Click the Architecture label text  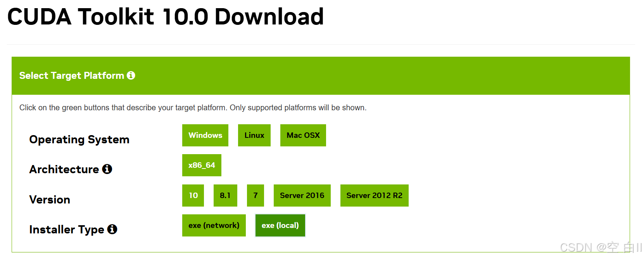[x=64, y=169]
